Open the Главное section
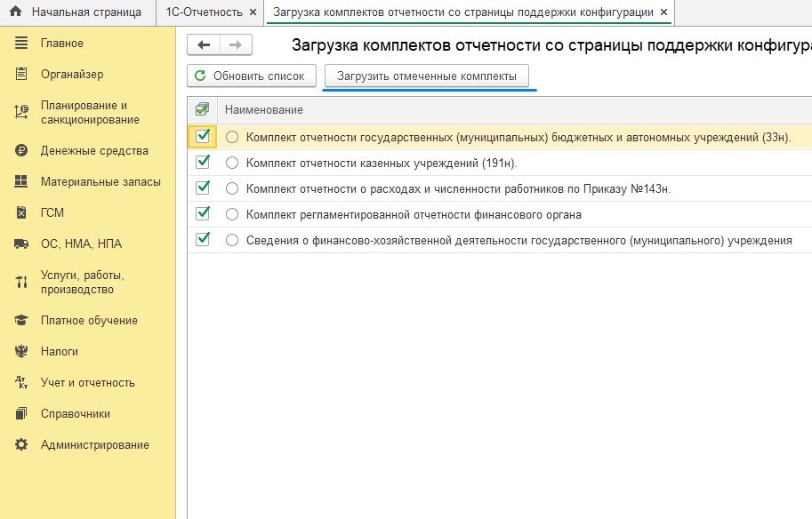This screenshot has height=519, width=812. coord(62,43)
